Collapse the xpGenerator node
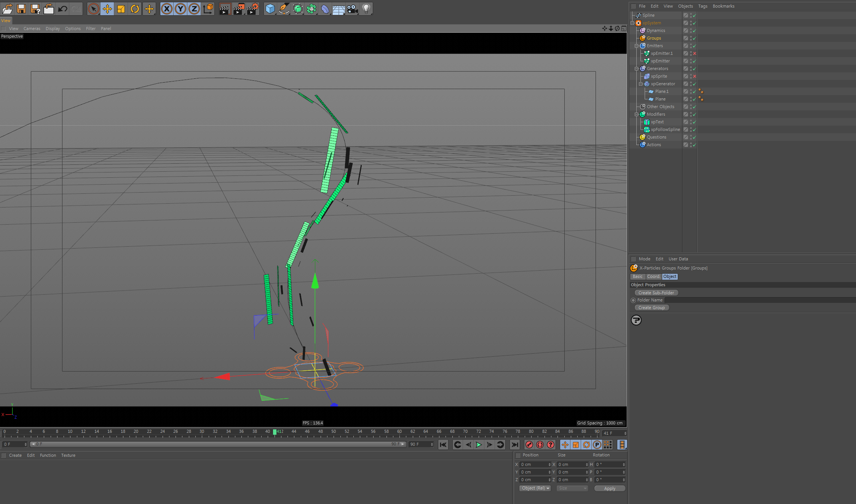 coord(641,84)
